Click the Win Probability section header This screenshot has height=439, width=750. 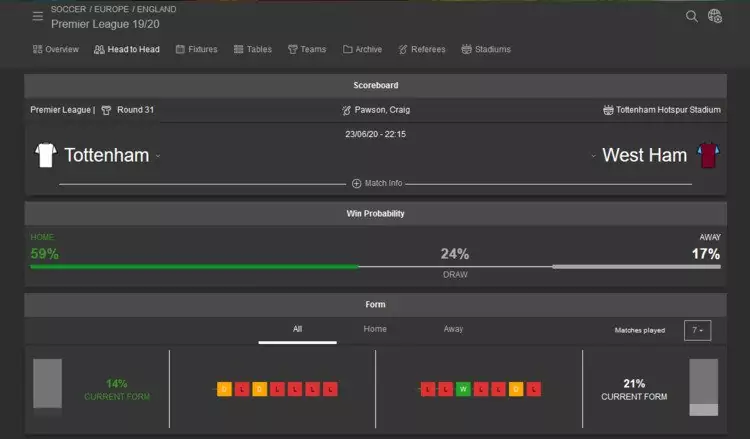[x=375, y=214]
